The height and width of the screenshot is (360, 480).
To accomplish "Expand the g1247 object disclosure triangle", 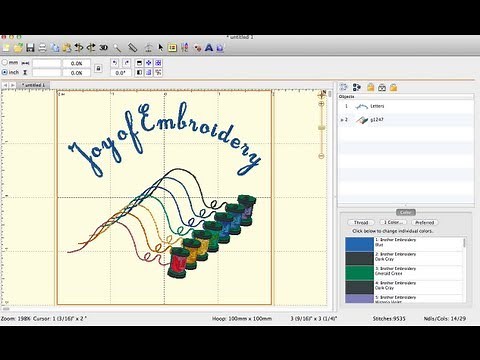I will (x=341, y=120).
